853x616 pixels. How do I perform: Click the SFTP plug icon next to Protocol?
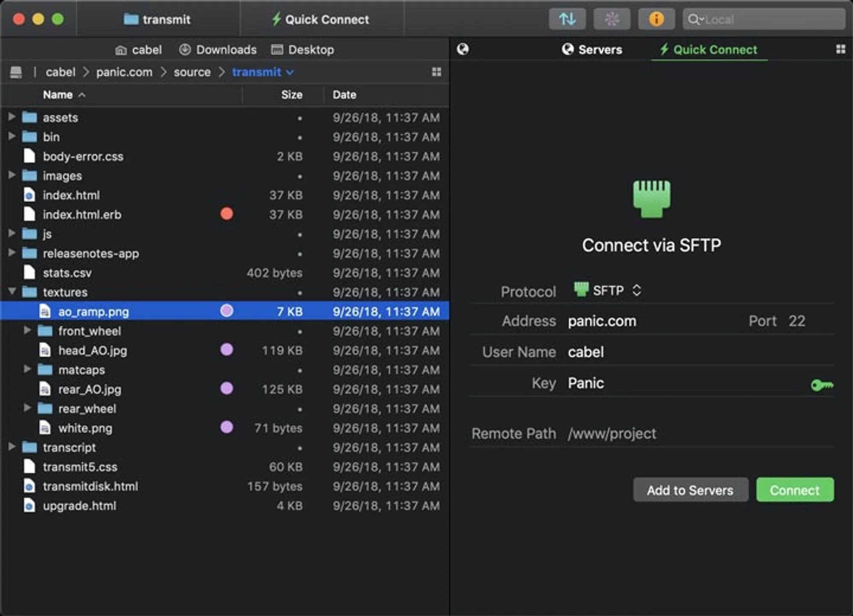pyautogui.click(x=581, y=291)
